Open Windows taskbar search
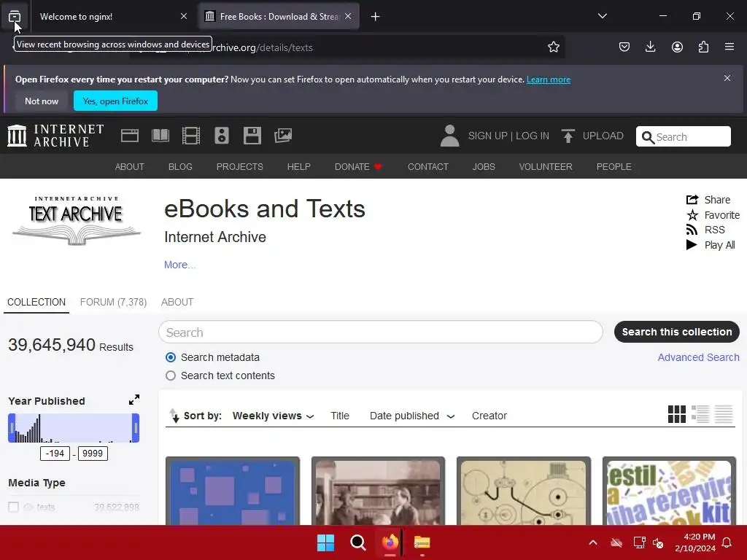This screenshot has height=560, width=747. tap(357, 542)
